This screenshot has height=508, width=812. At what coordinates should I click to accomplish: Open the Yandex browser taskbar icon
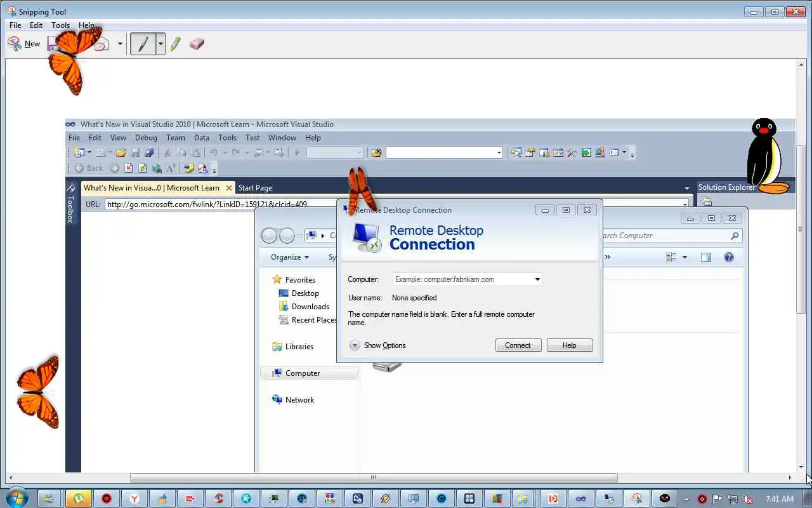click(134, 498)
